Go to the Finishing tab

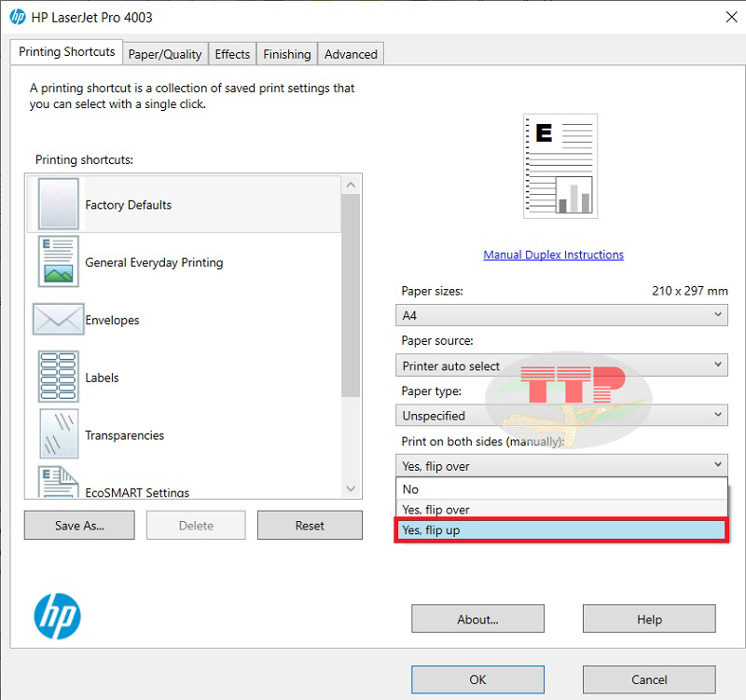pos(287,54)
